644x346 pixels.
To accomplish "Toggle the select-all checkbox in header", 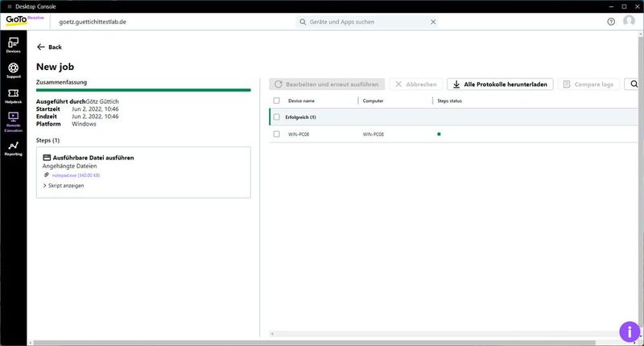I will coord(277,101).
